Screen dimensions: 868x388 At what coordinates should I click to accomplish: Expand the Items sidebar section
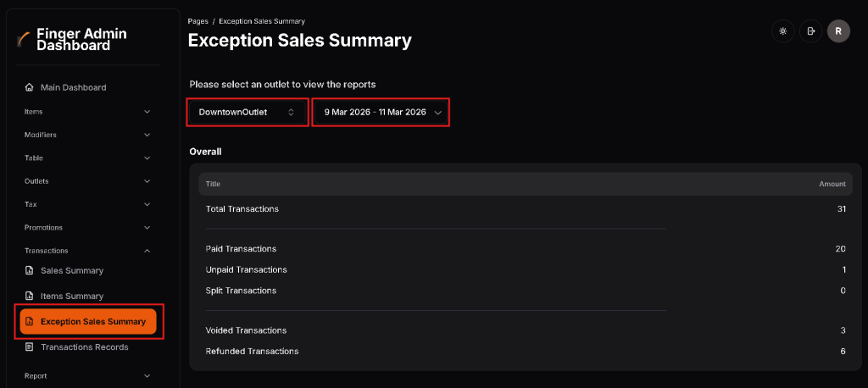(87, 111)
